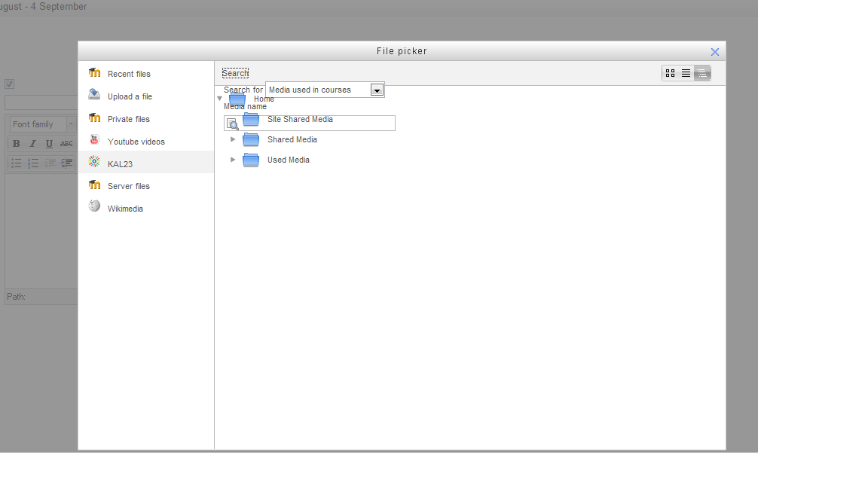868x488 pixels.
Task: Toggle Underline in background editor
Action: (49, 143)
